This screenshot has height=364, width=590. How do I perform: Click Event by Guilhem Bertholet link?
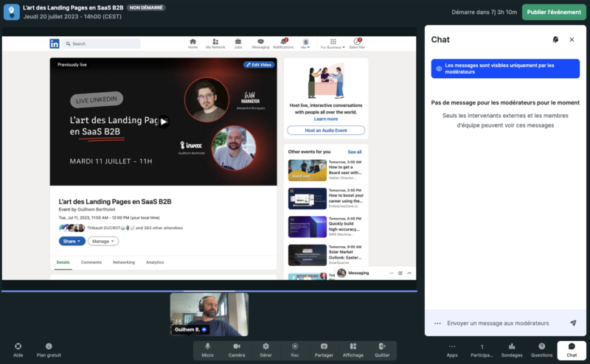pos(87,209)
